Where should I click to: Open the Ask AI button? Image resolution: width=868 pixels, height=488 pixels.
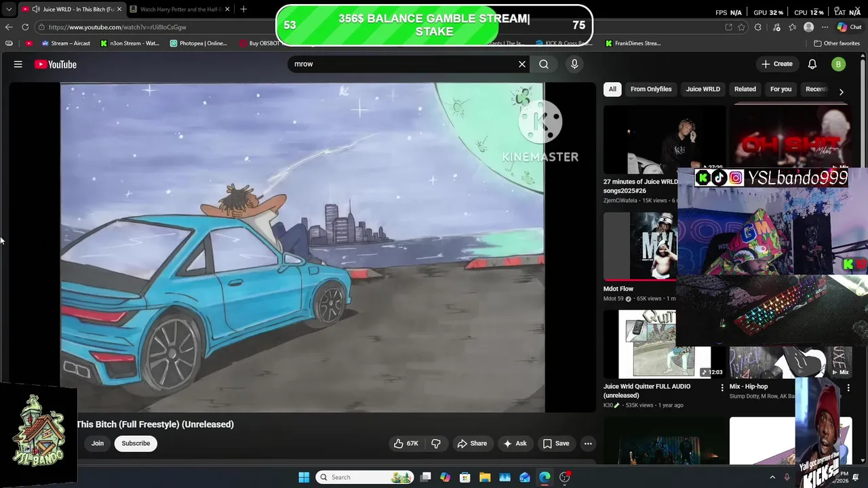(x=515, y=443)
